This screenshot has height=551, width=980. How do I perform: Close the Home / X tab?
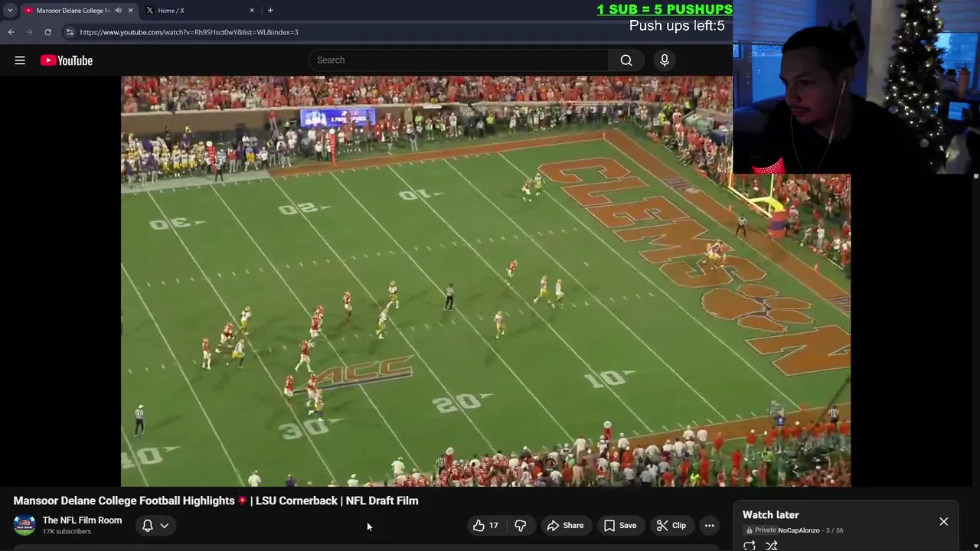[x=252, y=11]
